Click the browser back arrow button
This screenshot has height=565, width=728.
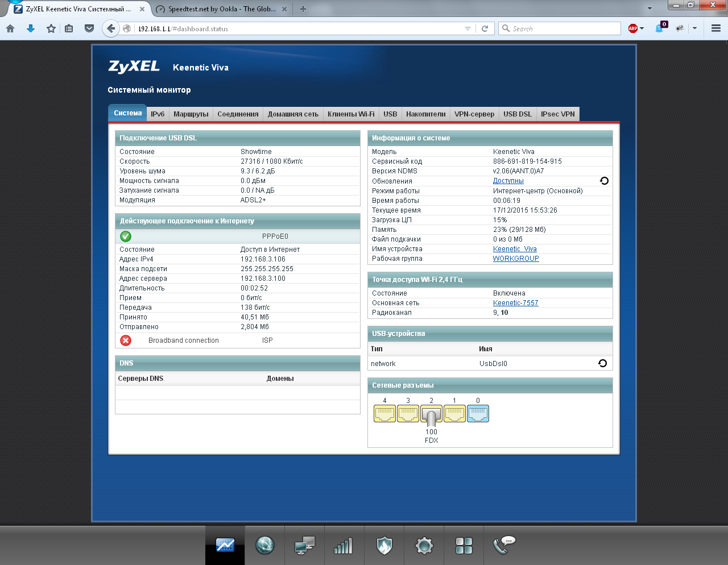(111, 28)
